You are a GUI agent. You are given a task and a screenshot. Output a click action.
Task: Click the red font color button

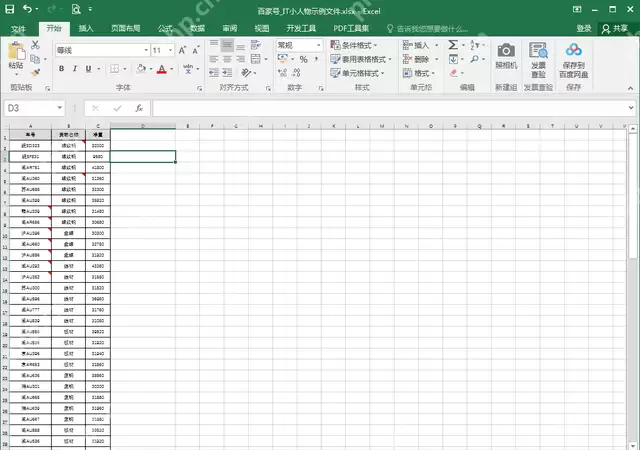(161, 69)
